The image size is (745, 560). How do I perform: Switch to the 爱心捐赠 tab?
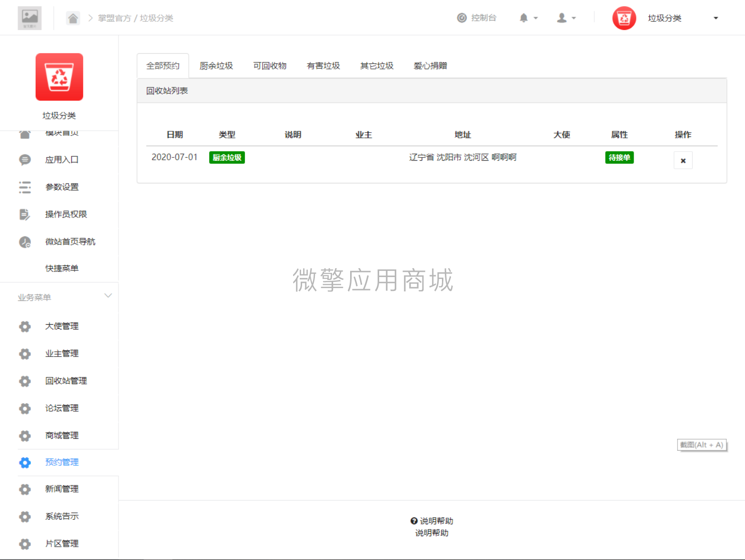431,66
